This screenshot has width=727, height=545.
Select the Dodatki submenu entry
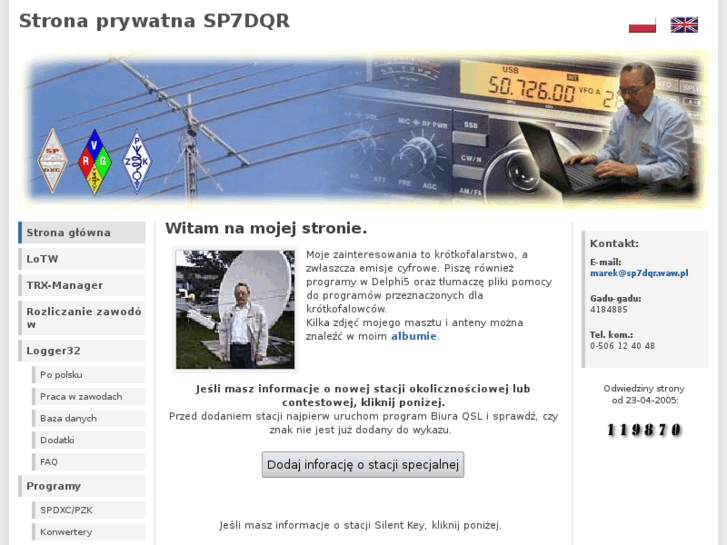pyautogui.click(x=89, y=440)
